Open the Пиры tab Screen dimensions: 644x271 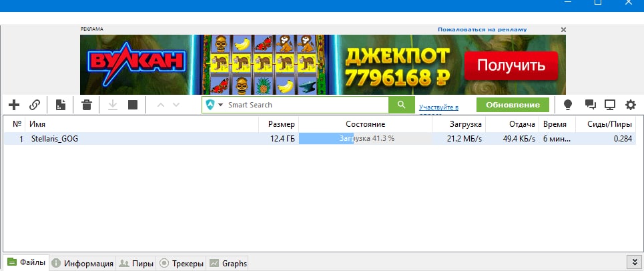point(136,263)
